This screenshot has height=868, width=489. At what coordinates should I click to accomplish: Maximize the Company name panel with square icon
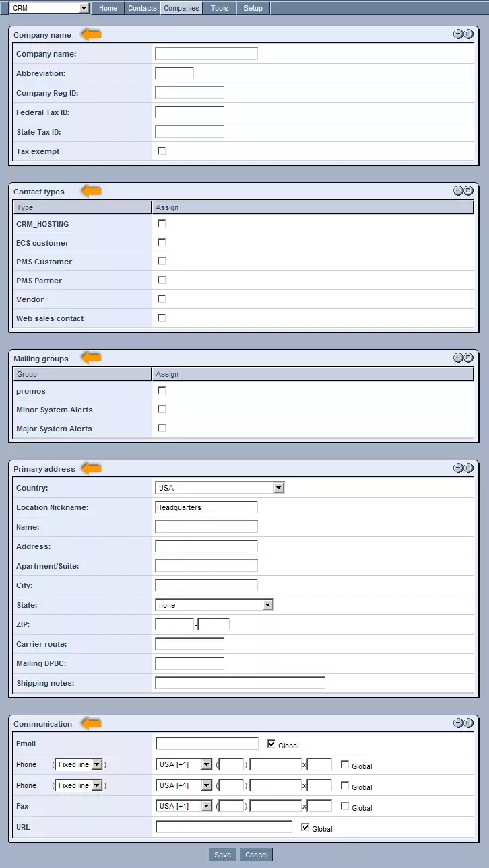[468, 34]
